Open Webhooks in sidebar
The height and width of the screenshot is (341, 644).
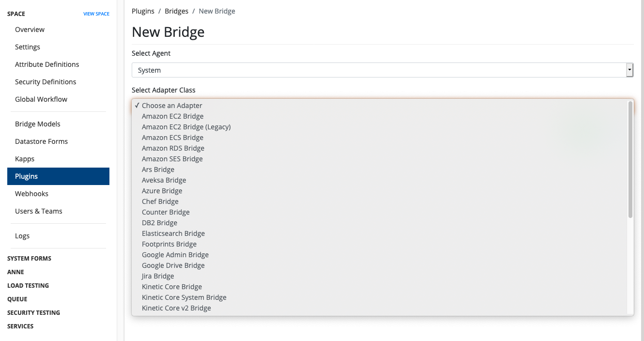coord(58,194)
